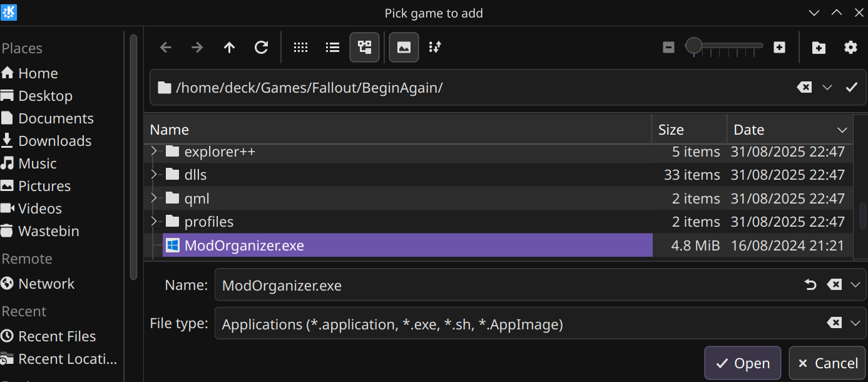Image resolution: width=868 pixels, height=382 pixels.
Task: Open the sorting options menu
Action: pyautogui.click(x=435, y=48)
